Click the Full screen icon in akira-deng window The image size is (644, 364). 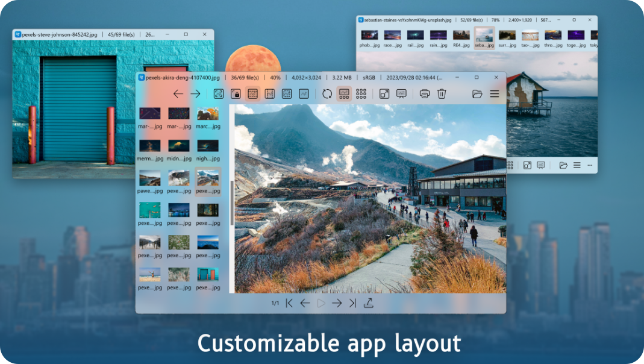[x=384, y=93]
